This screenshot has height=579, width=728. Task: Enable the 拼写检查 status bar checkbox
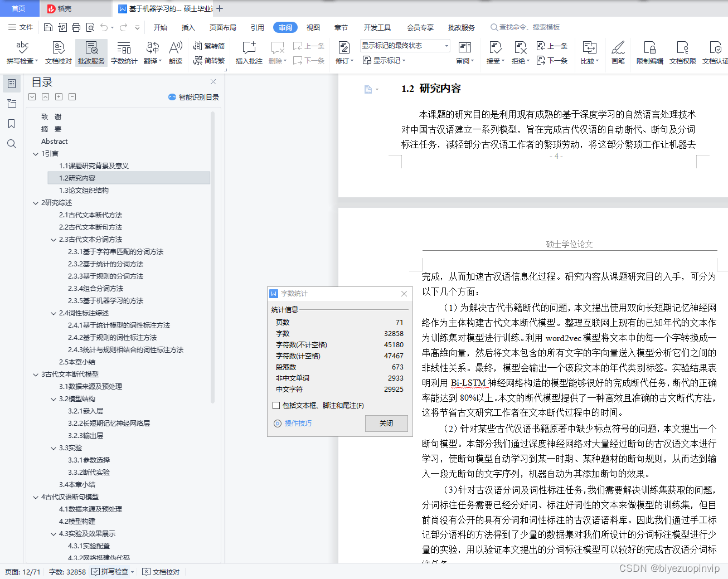94,572
